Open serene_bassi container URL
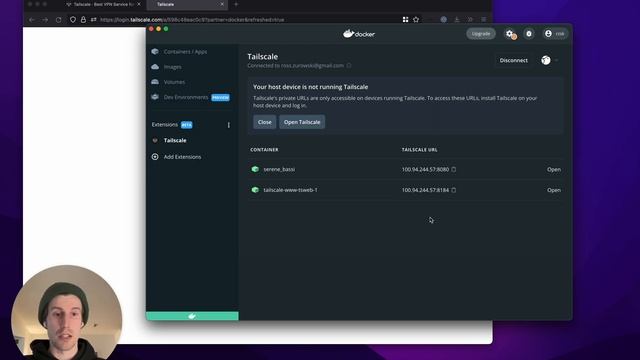 [554, 169]
